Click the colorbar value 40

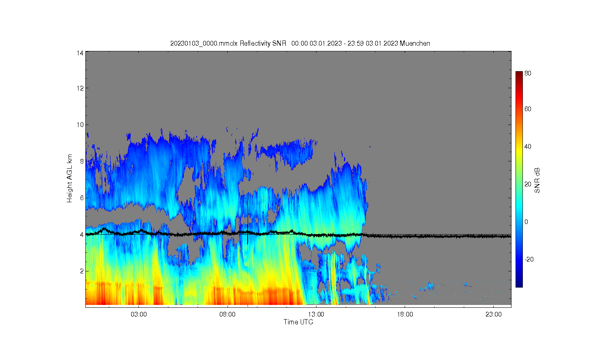(x=528, y=146)
